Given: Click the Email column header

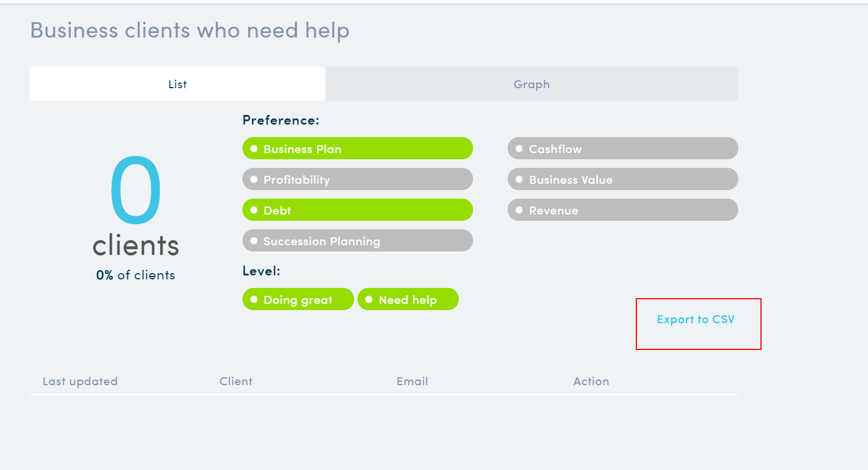Looking at the screenshot, I should (413, 381).
